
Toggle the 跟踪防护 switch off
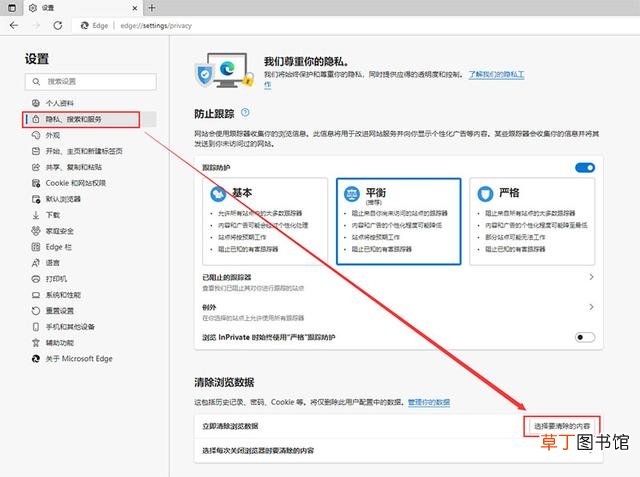coord(585,168)
